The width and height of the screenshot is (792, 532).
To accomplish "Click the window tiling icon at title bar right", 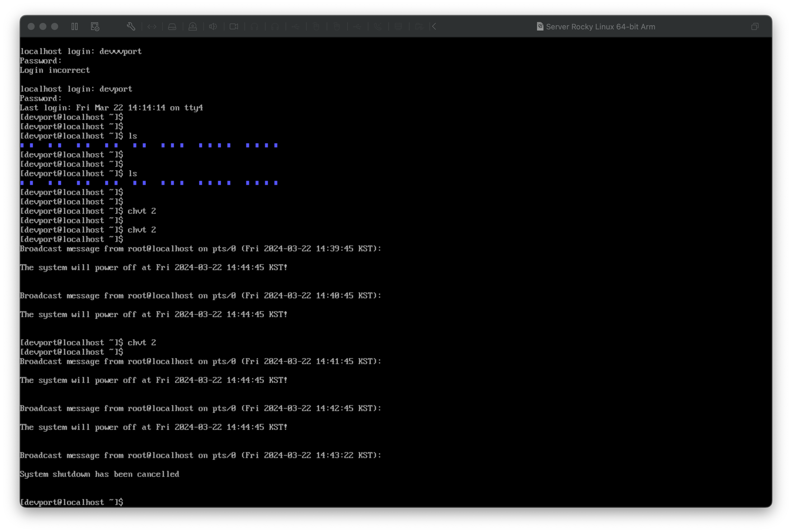I will (x=755, y=26).
